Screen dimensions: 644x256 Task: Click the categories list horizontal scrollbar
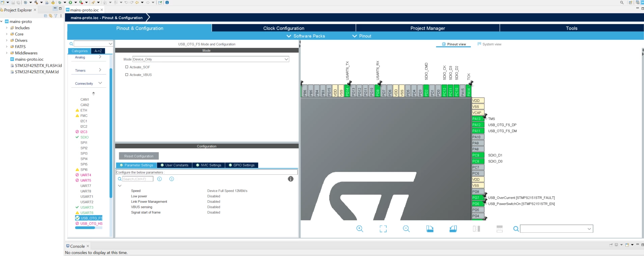tap(85, 228)
